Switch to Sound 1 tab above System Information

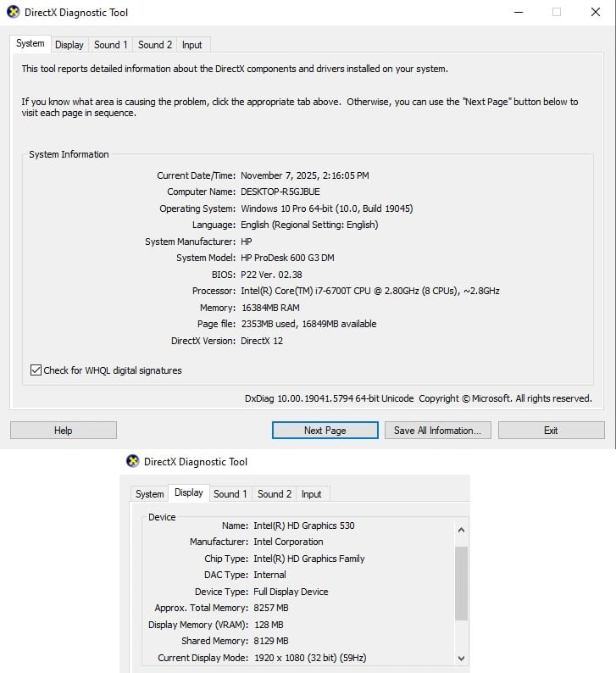pos(111,45)
